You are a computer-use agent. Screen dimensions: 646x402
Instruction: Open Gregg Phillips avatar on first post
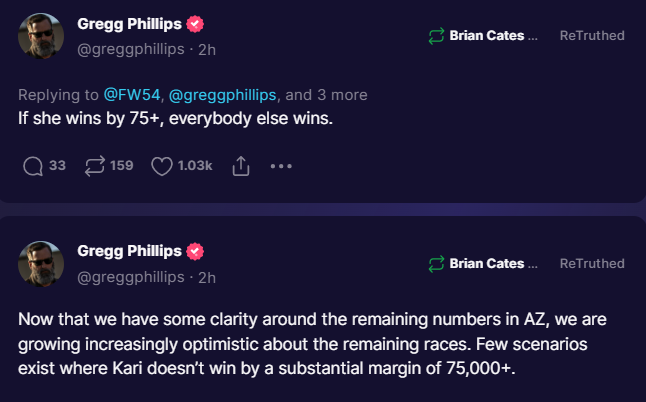(43, 36)
